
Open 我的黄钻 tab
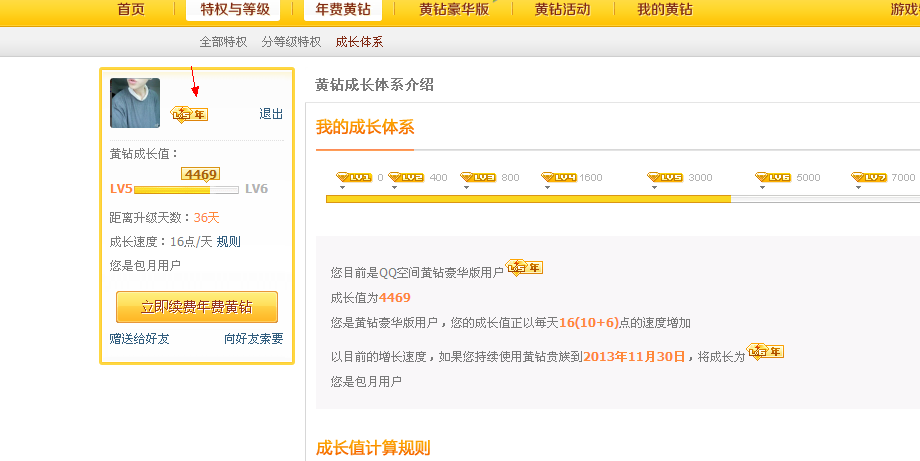coord(665,9)
